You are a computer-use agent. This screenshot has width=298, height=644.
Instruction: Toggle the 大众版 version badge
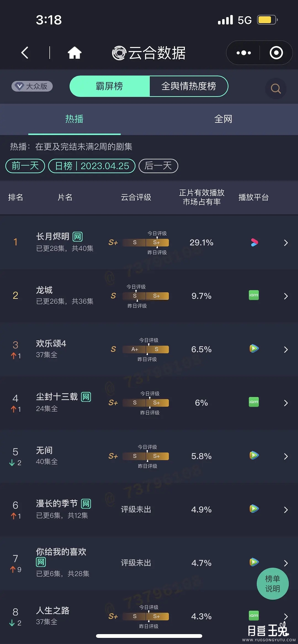(32, 86)
